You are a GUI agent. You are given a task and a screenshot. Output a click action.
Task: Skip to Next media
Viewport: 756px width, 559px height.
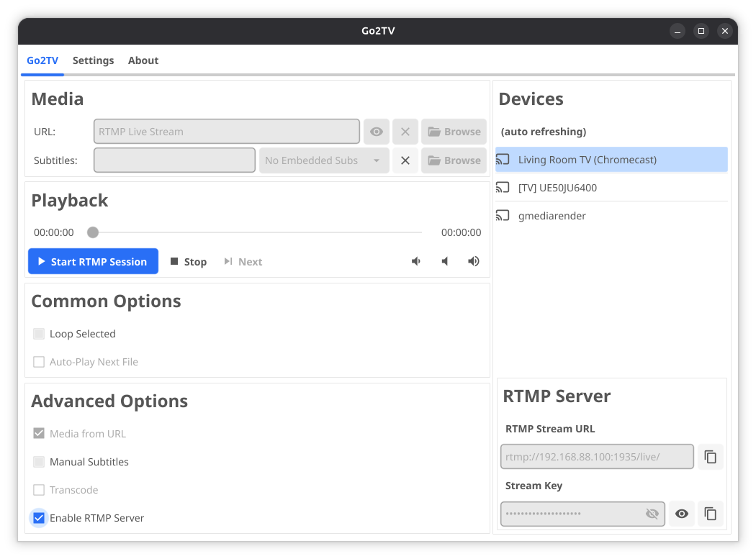(243, 262)
